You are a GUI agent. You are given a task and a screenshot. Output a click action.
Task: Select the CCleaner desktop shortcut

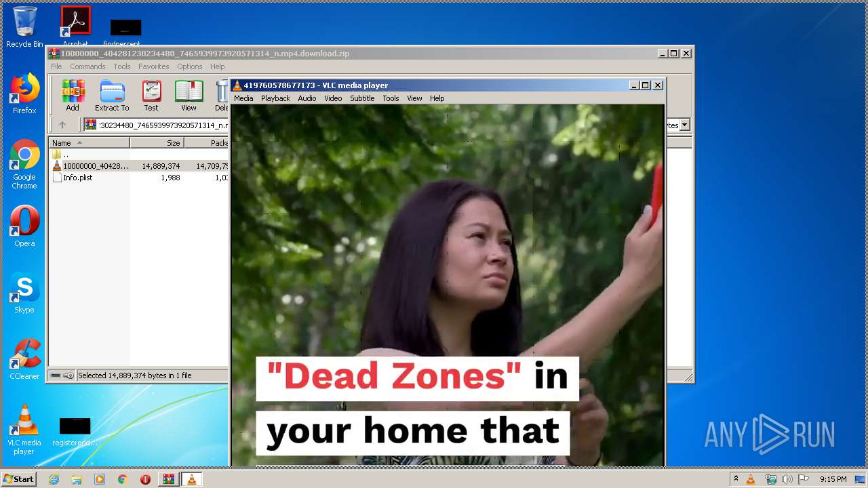(24, 359)
